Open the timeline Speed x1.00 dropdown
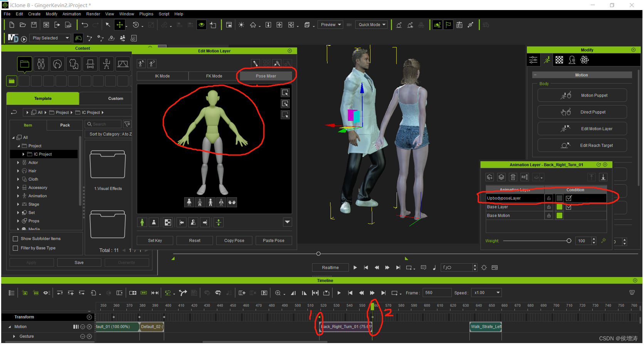This screenshot has height=345, width=644. [x=487, y=293]
